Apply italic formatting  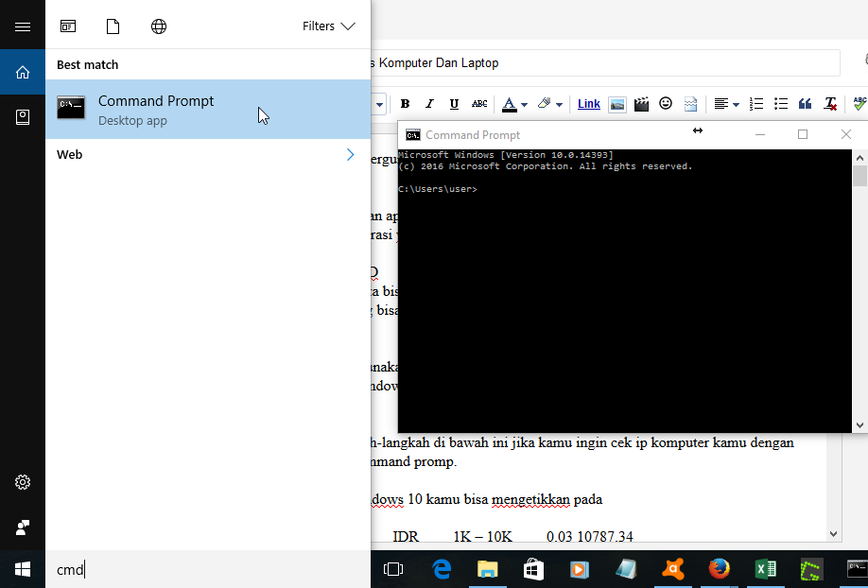(x=429, y=104)
